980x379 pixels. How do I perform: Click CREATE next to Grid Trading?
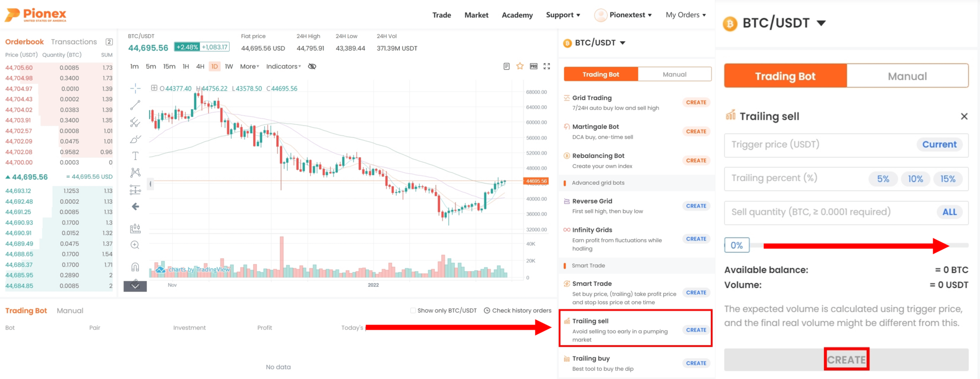coord(696,102)
